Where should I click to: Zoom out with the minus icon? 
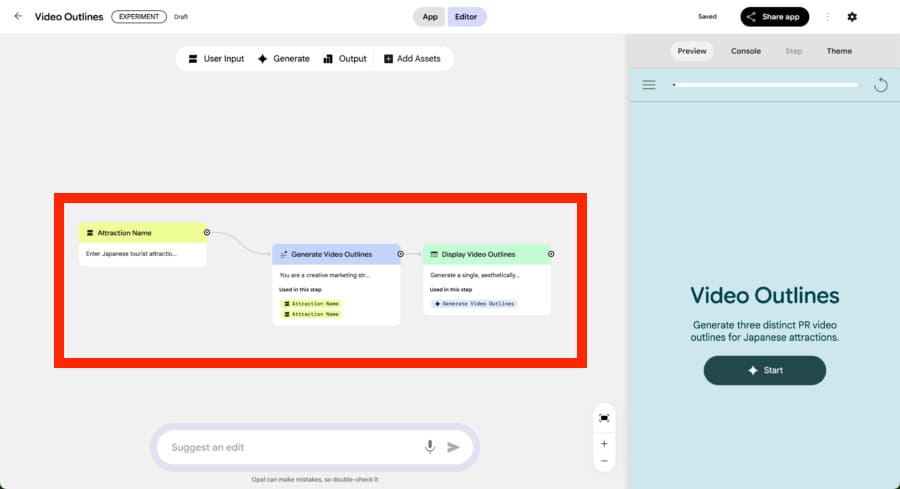(604, 461)
